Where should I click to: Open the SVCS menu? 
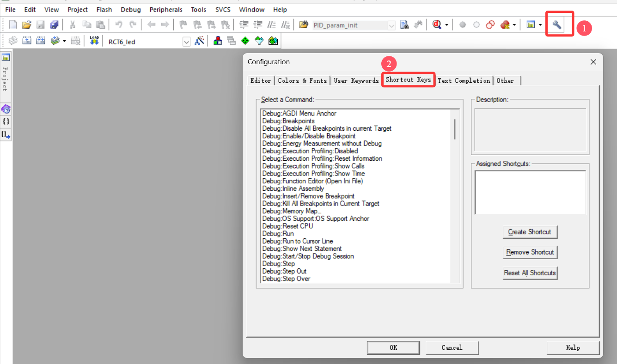(223, 9)
